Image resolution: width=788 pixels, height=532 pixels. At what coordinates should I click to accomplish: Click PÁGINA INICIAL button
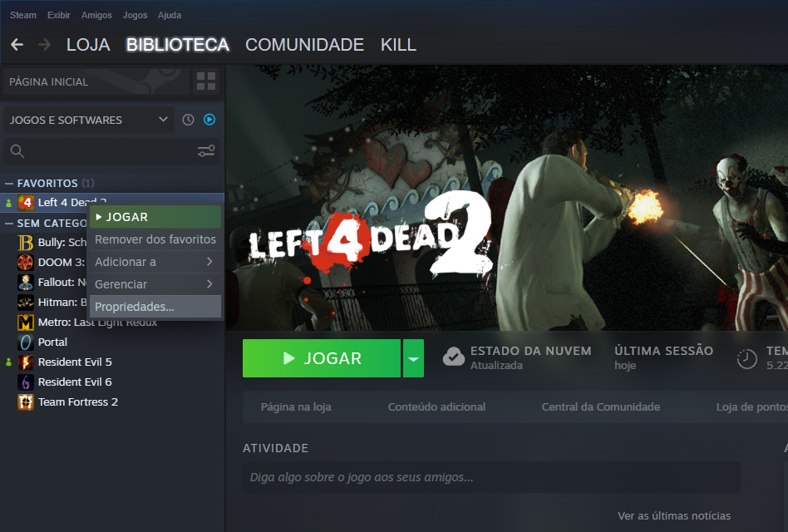tap(96, 81)
